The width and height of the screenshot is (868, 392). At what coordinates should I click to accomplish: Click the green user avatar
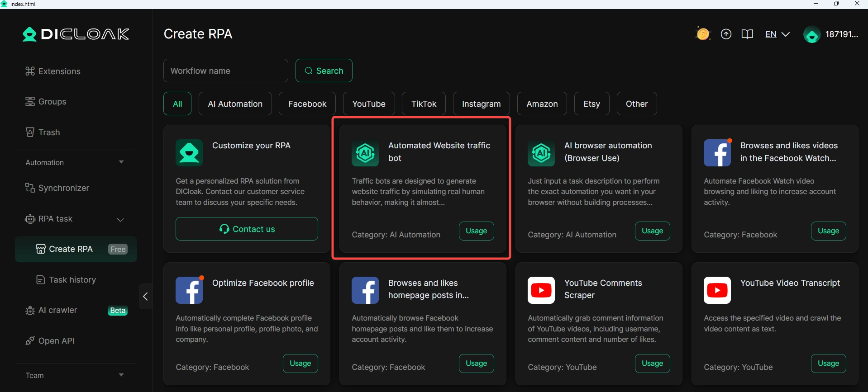pos(812,35)
